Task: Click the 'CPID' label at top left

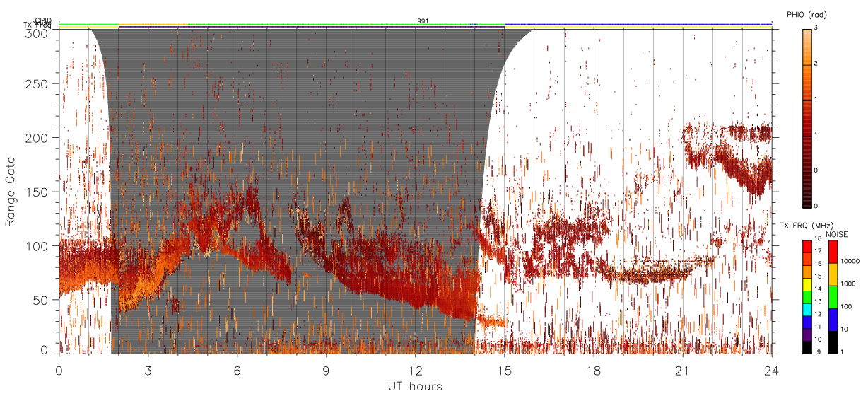Action: pos(43,21)
